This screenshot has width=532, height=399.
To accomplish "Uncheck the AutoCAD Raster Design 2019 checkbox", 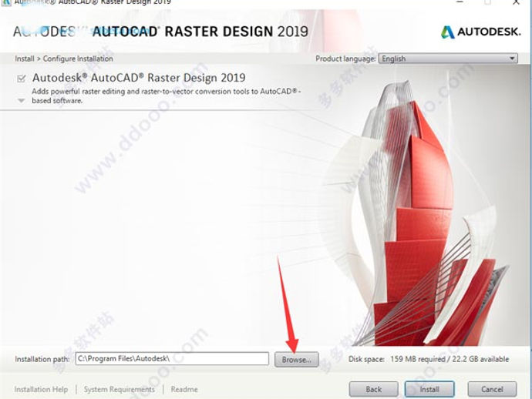I will point(22,79).
